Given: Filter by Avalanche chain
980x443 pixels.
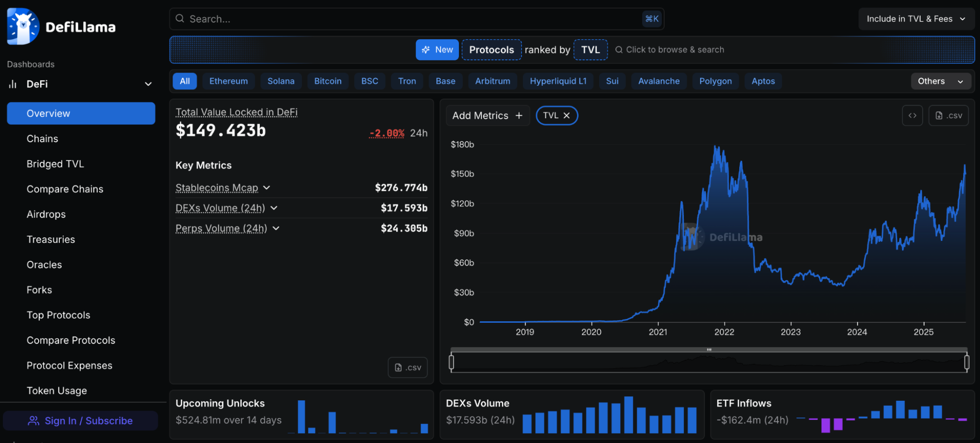Looking at the screenshot, I should coord(659,81).
